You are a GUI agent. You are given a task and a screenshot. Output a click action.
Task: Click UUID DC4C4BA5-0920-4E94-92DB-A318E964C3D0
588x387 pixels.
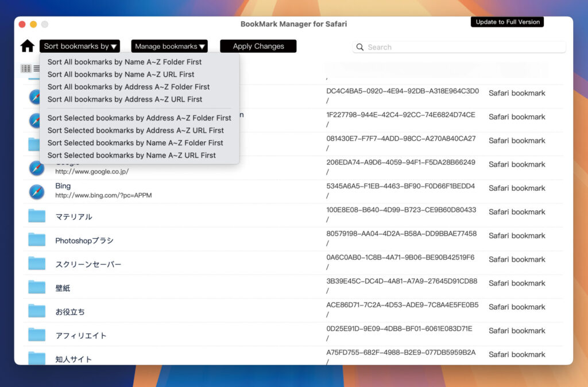[x=403, y=91]
